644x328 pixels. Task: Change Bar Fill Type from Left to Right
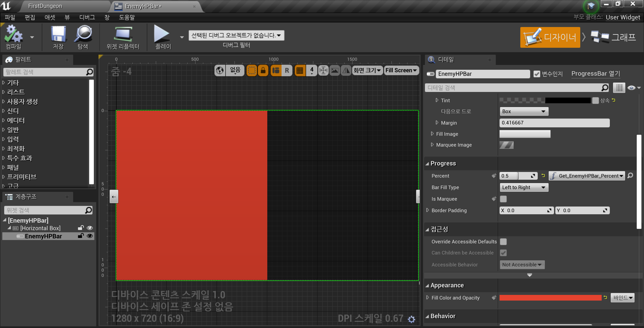[x=524, y=187]
